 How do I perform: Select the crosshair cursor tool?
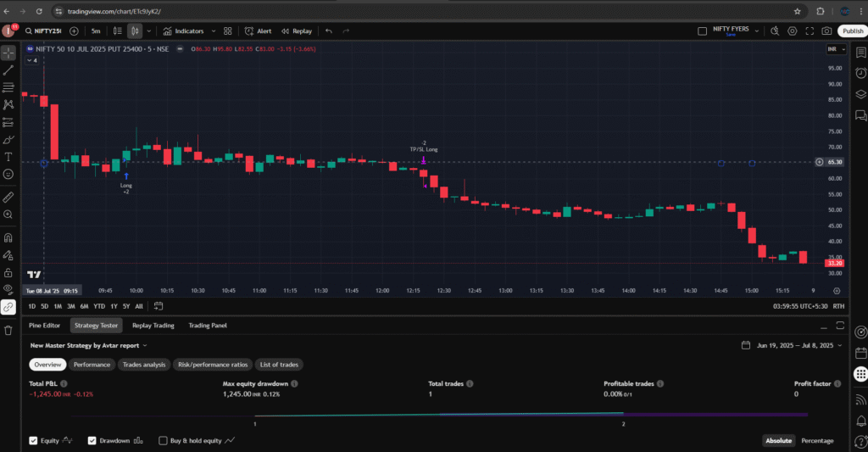(8, 53)
